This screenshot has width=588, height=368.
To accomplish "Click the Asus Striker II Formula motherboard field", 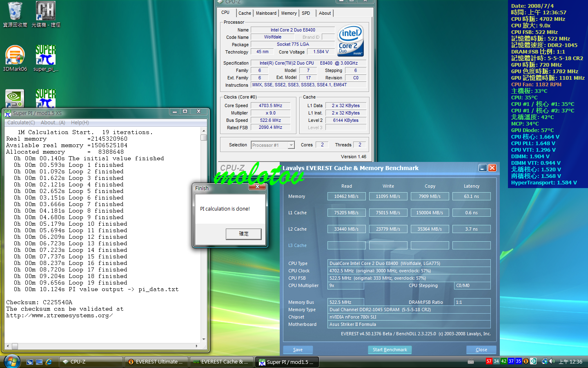I will coord(409,324).
